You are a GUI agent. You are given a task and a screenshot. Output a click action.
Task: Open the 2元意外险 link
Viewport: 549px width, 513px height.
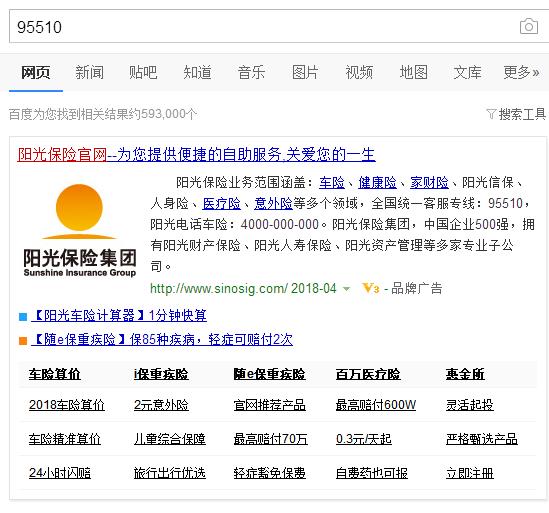(x=161, y=405)
